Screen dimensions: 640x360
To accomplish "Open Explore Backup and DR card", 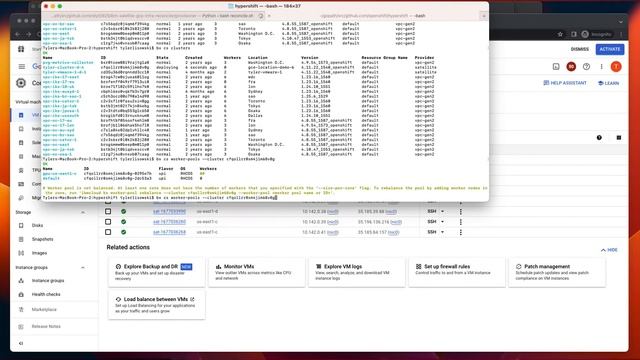I will point(157,272).
